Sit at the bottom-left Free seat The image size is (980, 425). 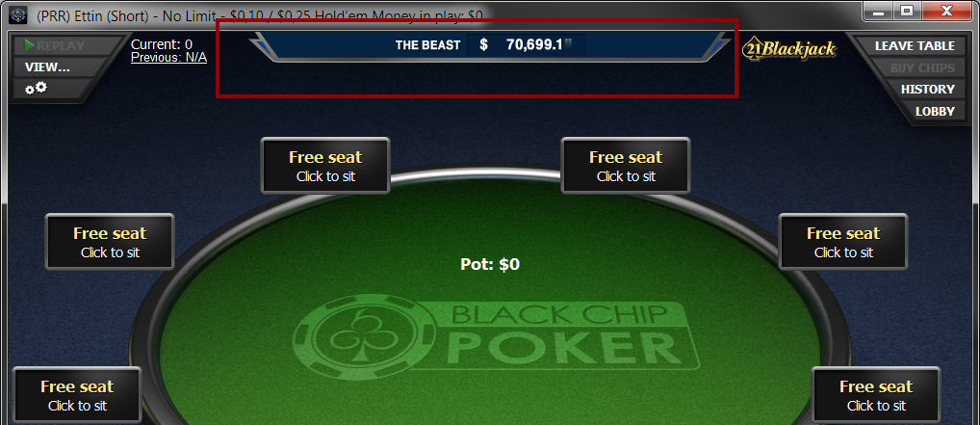click(78, 394)
